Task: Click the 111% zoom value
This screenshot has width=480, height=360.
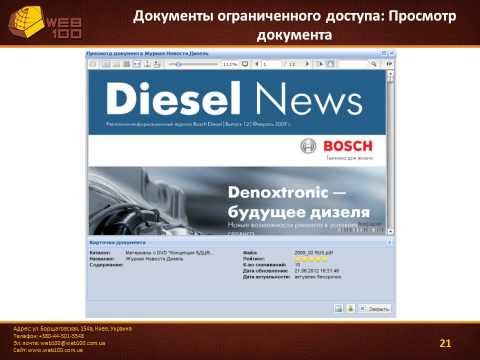Action: pos(230,64)
